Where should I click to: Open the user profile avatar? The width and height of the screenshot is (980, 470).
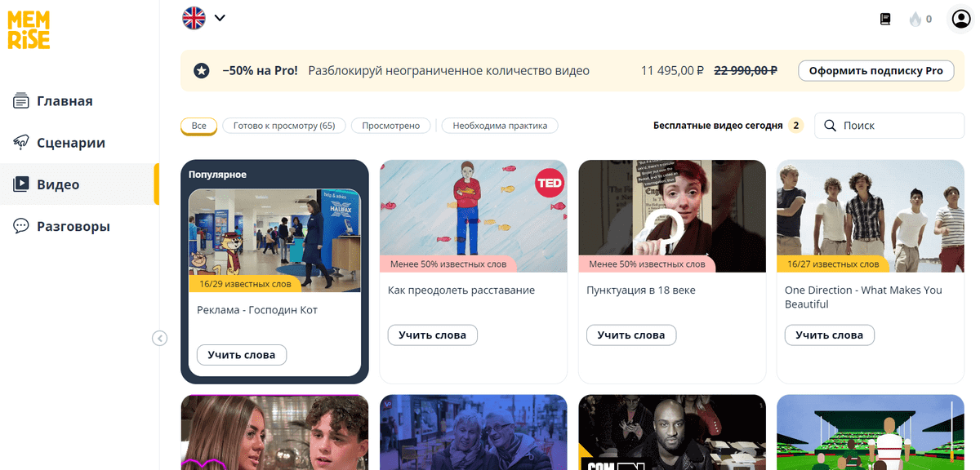[960, 19]
